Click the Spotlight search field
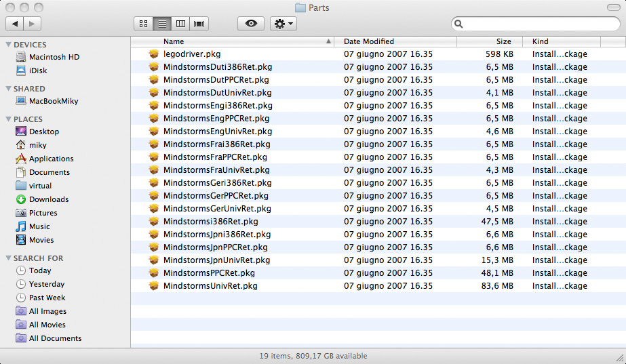The image size is (626, 364). tap(536, 24)
